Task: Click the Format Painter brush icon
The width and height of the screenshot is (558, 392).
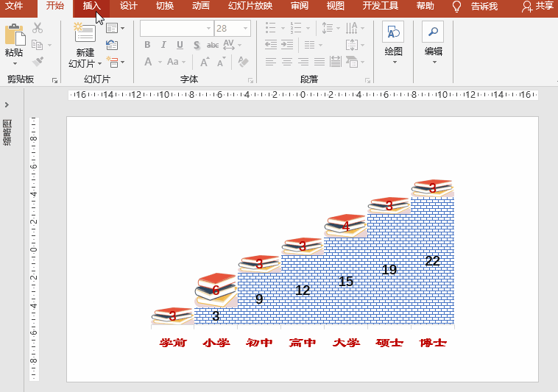Action: pos(38,62)
